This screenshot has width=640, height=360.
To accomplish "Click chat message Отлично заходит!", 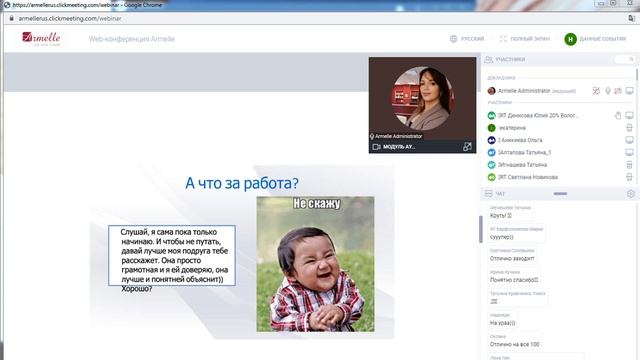I will [512, 258].
